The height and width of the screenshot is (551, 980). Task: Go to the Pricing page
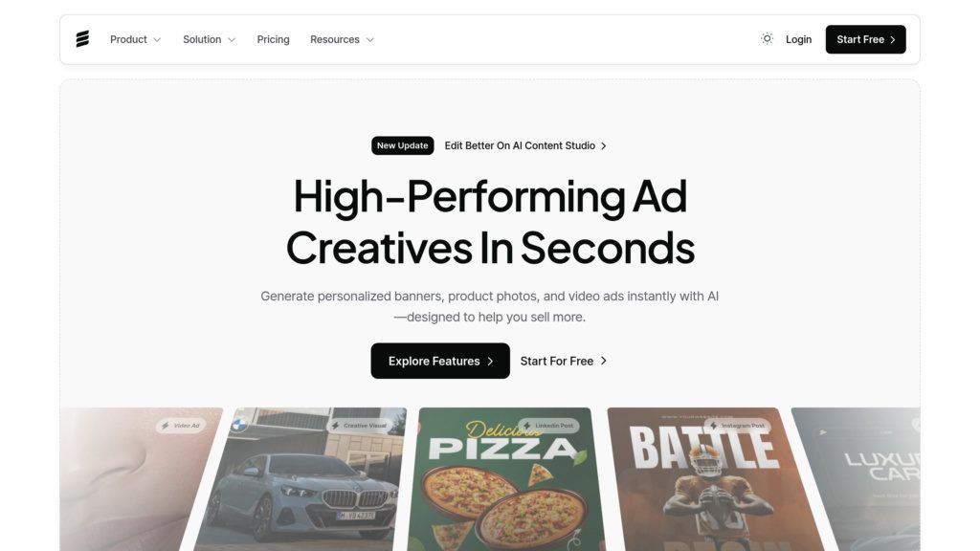[x=273, y=39]
